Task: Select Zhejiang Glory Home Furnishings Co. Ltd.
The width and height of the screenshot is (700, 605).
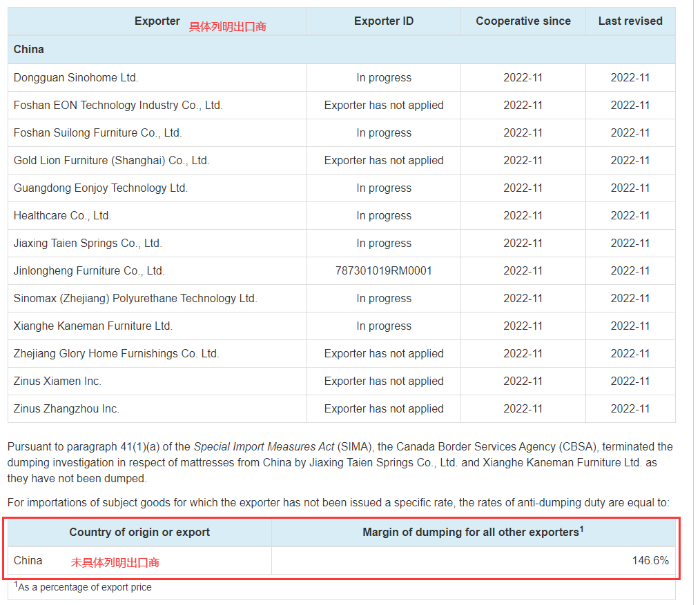Action: point(116,354)
